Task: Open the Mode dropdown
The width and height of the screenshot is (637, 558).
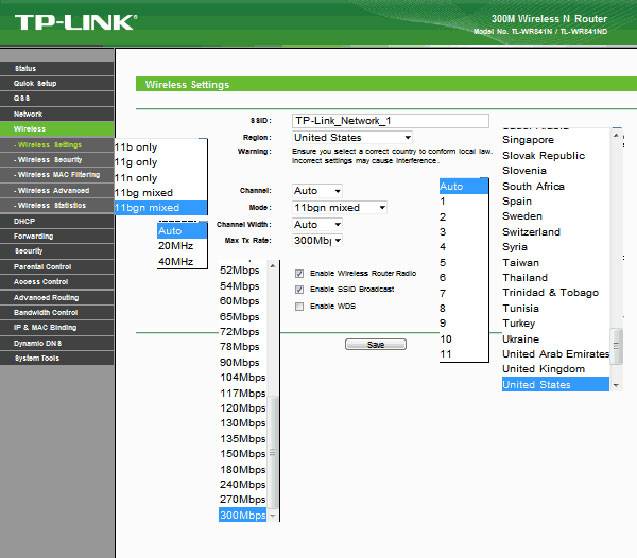Action: coord(339,207)
